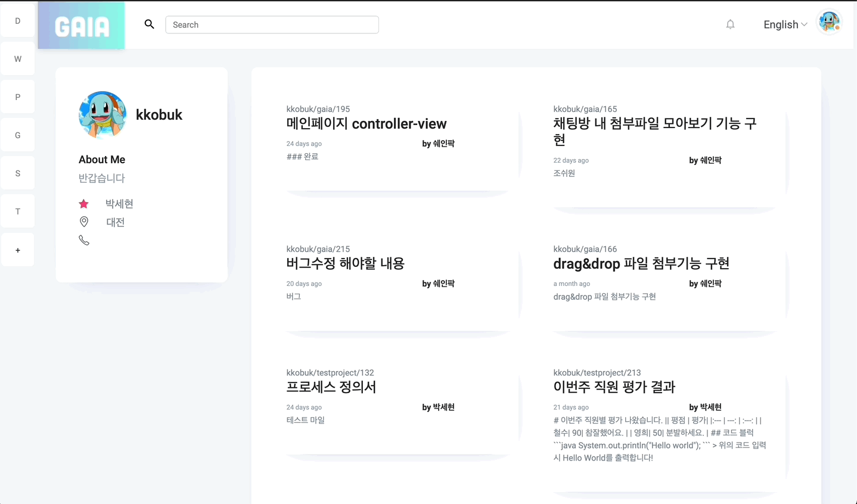This screenshot has height=504, width=857.
Task: Click path kkobuk/gaia/165
Action: pos(585,109)
